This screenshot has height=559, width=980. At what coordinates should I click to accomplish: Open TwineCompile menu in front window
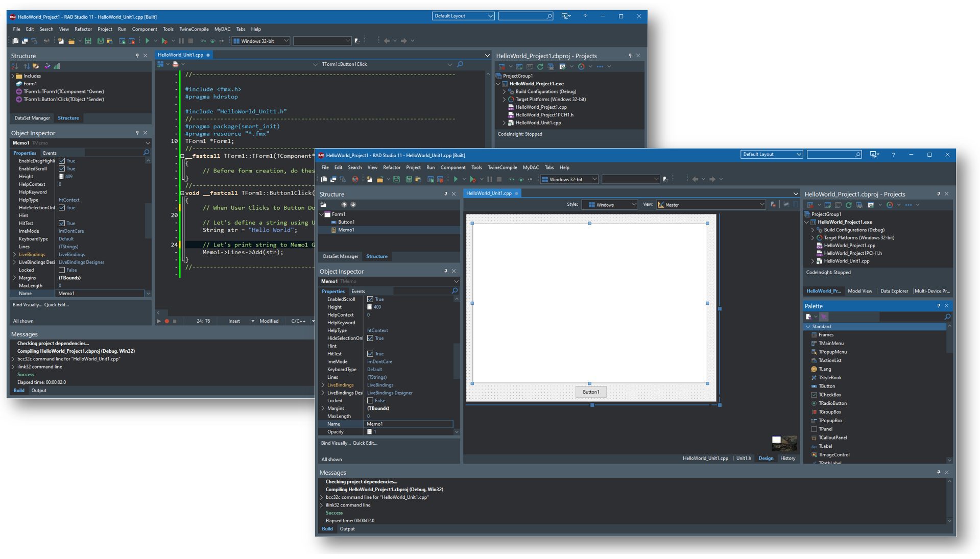(503, 167)
